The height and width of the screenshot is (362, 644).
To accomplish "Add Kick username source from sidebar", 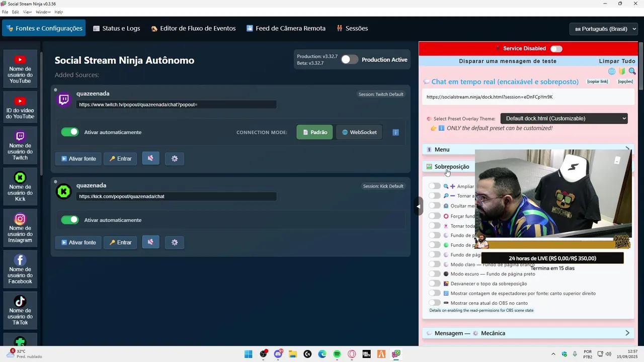I will (x=20, y=187).
